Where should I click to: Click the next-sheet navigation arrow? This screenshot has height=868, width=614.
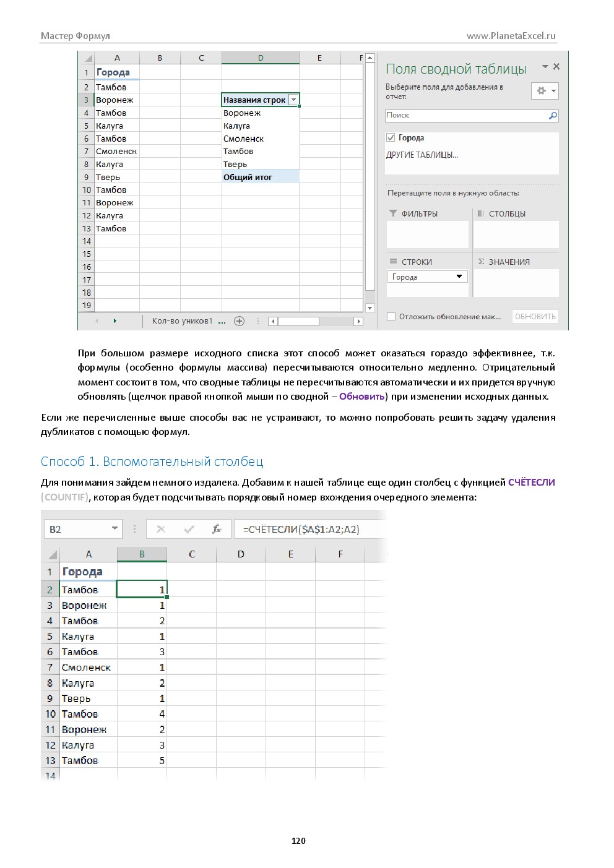(115, 321)
